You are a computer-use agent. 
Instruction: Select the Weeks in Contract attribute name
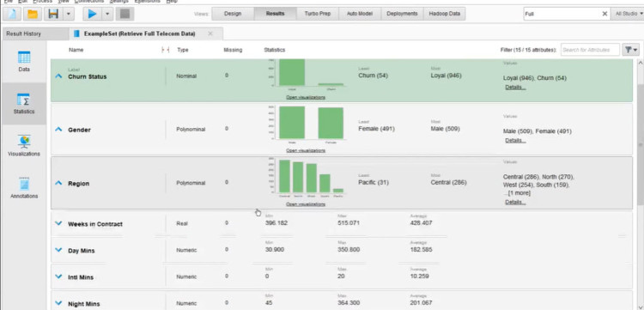[95, 224]
